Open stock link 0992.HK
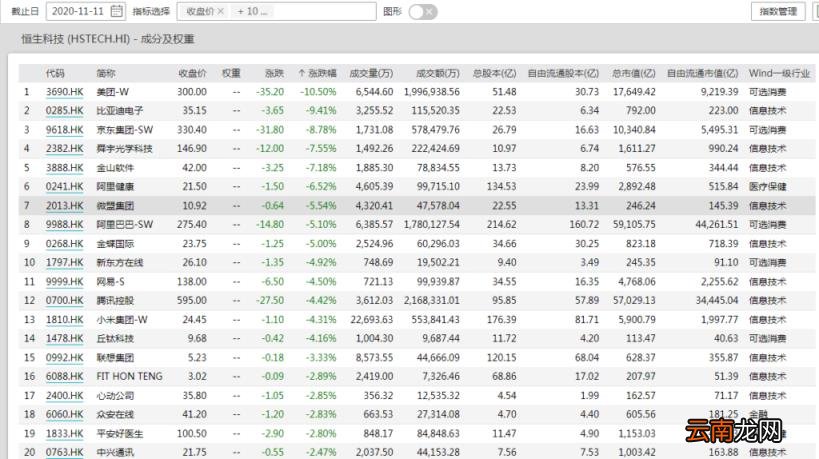The height and width of the screenshot is (459, 819). [x=65, y=358]
